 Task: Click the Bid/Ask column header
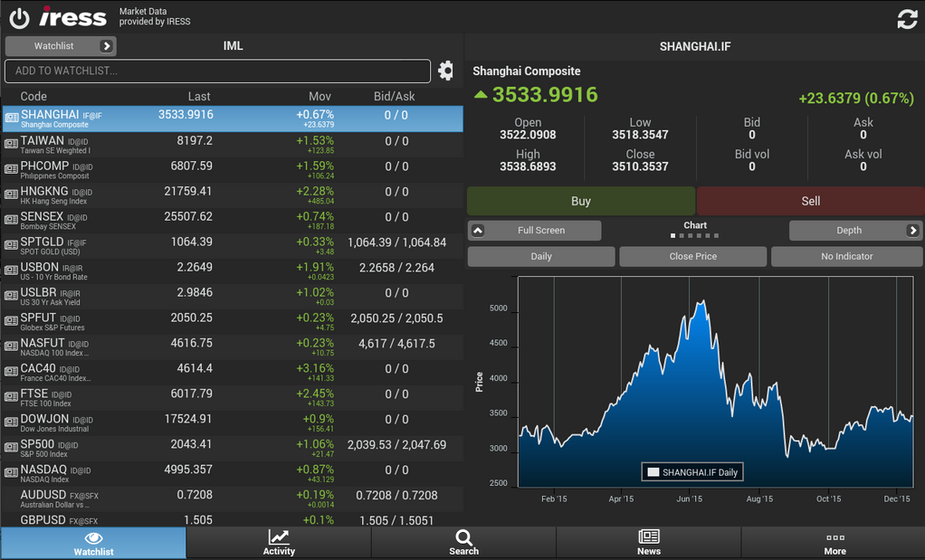click(394, 96)
